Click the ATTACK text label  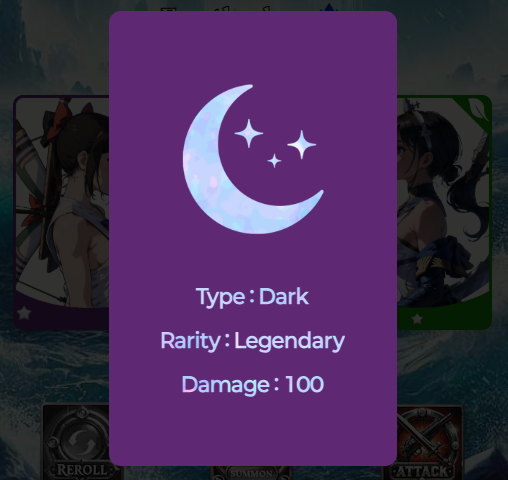(x=423, y=471)
